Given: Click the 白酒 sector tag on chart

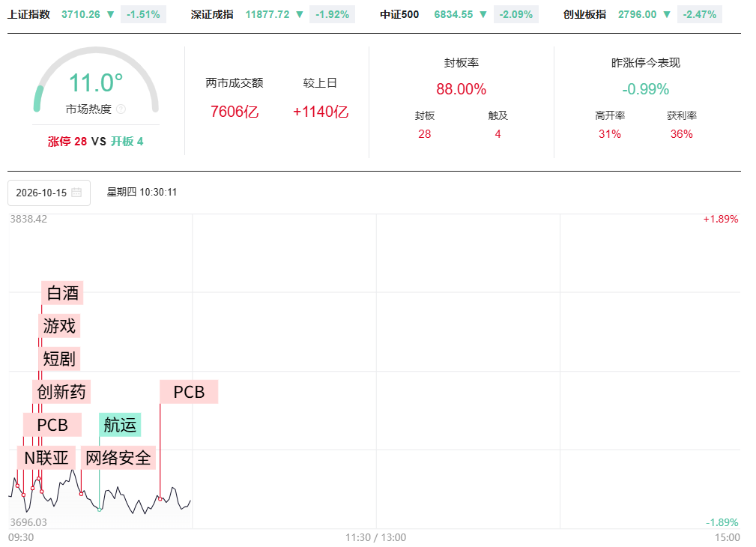Looking at the screenshot, I should (x=62, y=293).
